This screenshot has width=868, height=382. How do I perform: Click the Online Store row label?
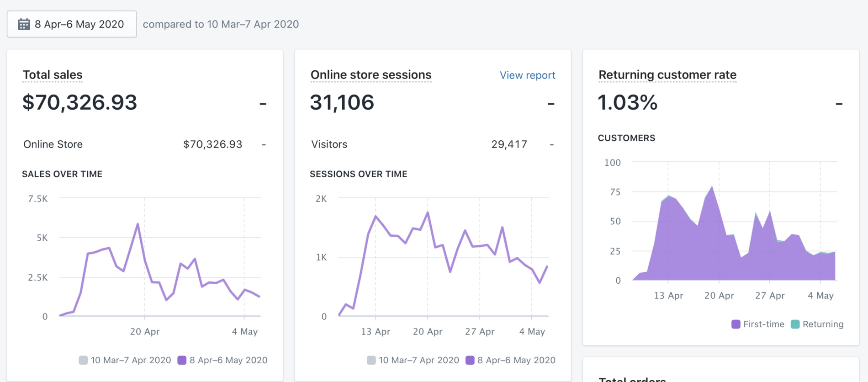coord(53,144)
